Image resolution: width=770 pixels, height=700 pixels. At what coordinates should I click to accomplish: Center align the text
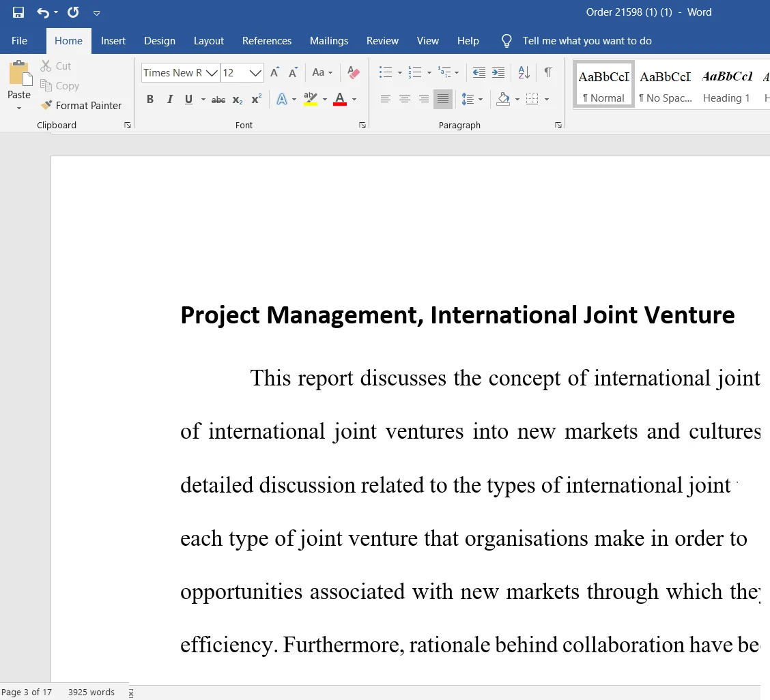(x=405, y=99)
